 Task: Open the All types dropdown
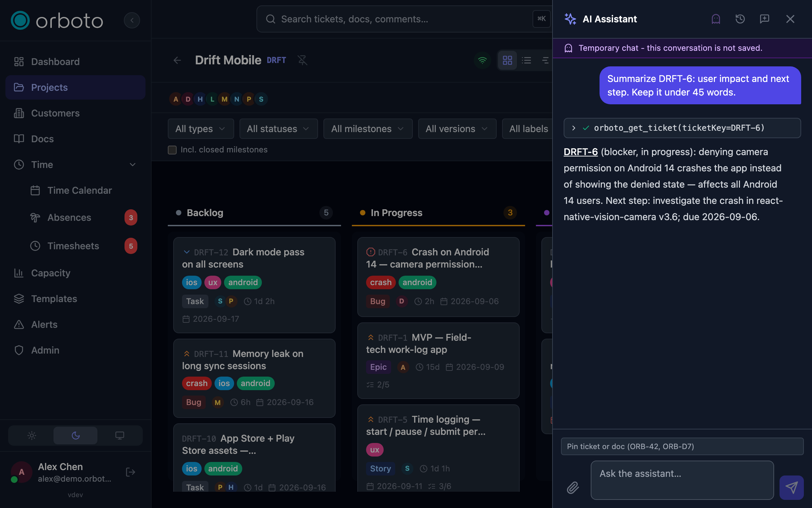[x=201, y=129]
